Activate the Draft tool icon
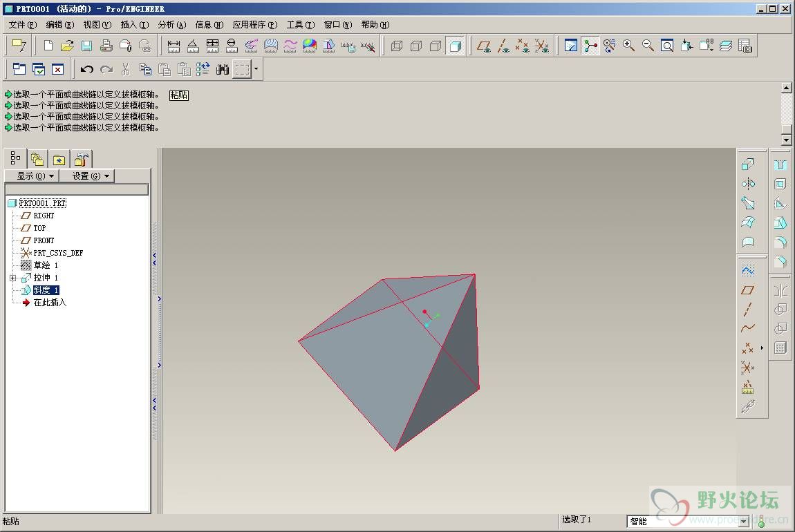795x532 pixels. [x=780, y=222]
